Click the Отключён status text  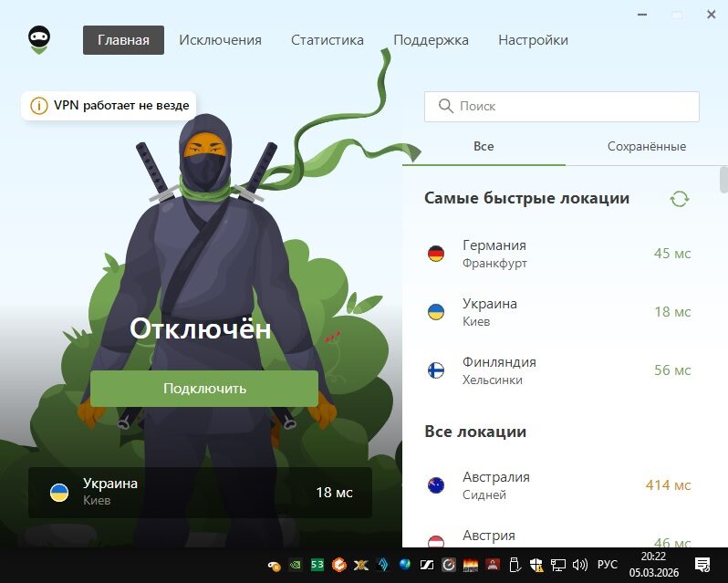coord(200,328)
